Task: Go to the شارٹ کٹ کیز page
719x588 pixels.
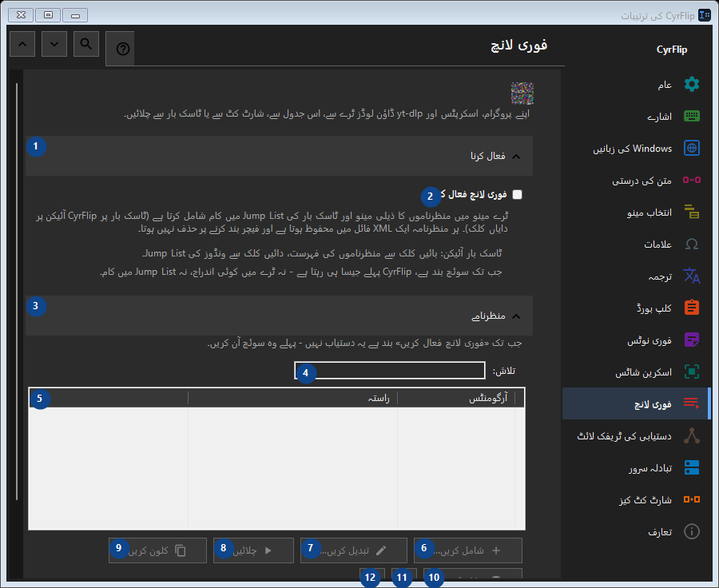Action: click(637, 499)
